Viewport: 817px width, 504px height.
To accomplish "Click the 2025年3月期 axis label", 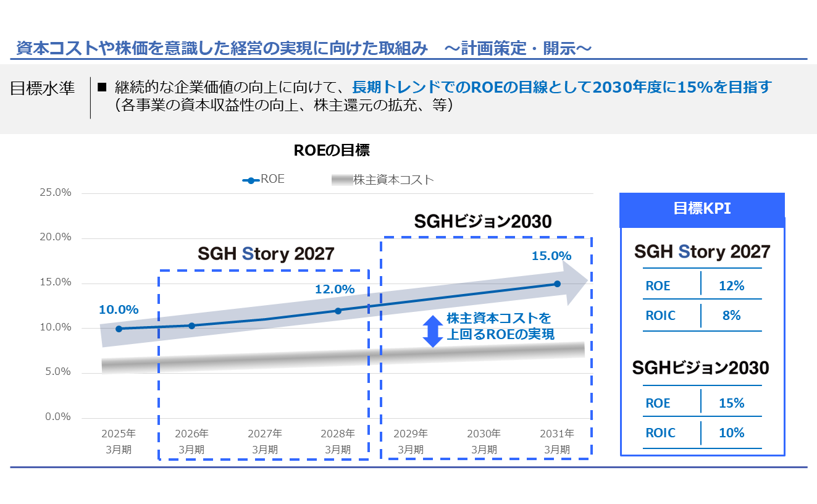I will click(119, 442).
